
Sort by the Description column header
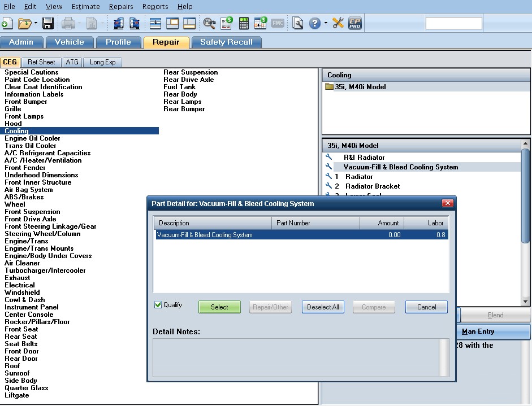pos(213,223)
